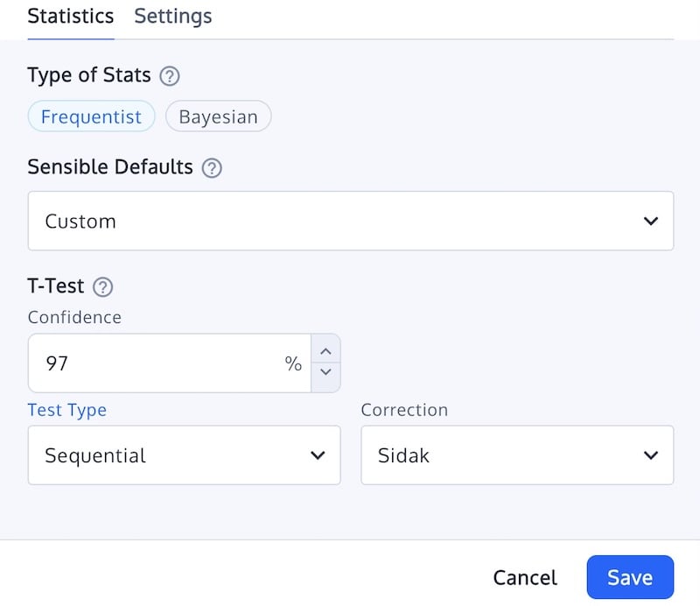Click the chevron on the Custom dropdown
700x606 pixels.
pyautogui.click(x=650, y=221)
